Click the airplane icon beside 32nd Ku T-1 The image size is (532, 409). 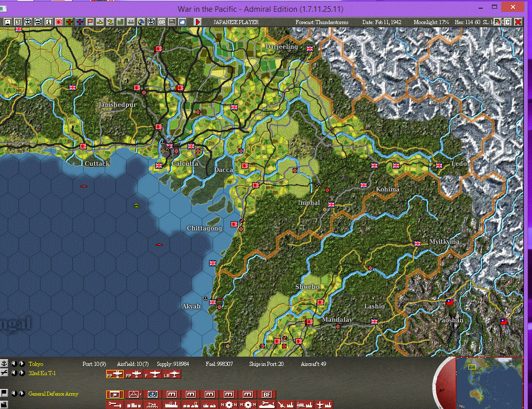(4, 373)
